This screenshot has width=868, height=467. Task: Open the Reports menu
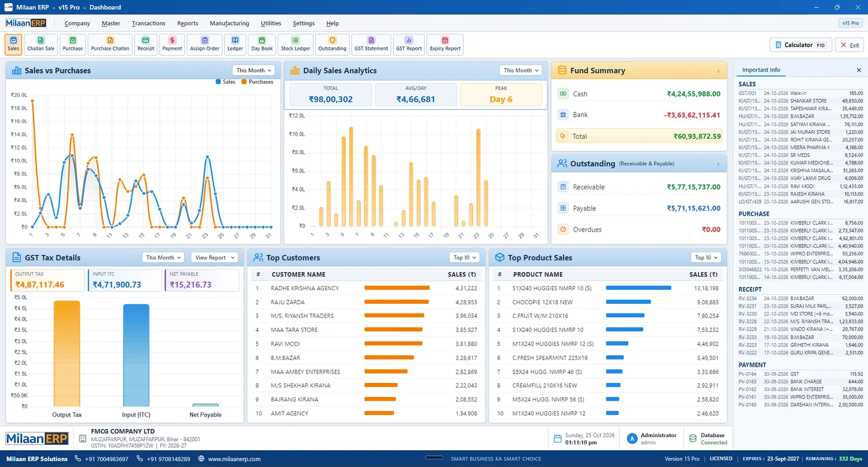click(188, 23)
